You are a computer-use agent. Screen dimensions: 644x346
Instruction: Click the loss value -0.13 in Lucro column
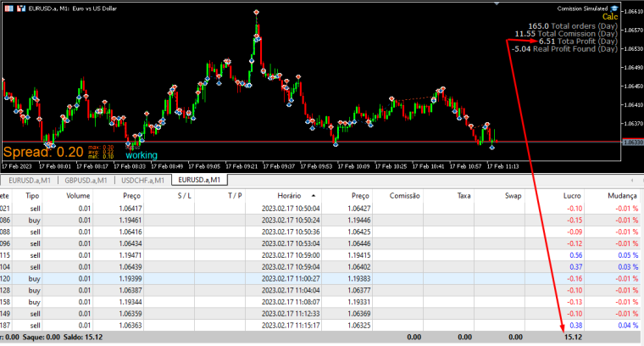pos(575,302)
